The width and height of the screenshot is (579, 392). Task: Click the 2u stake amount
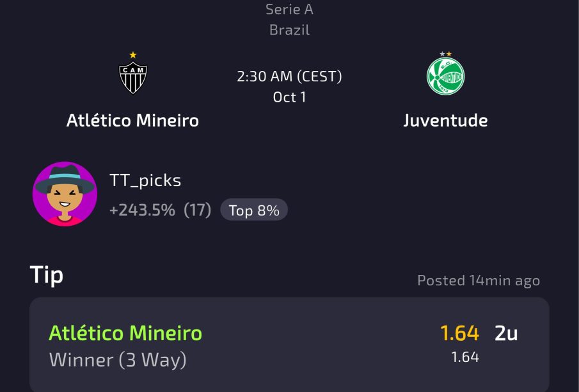(505, 333)
